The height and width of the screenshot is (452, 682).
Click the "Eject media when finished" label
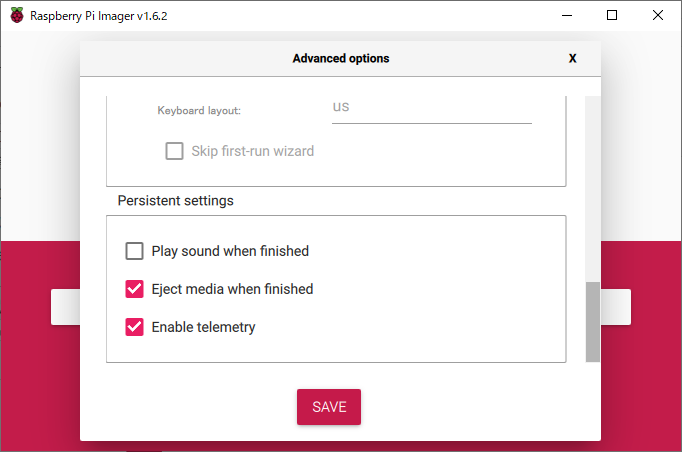[232, 289]
